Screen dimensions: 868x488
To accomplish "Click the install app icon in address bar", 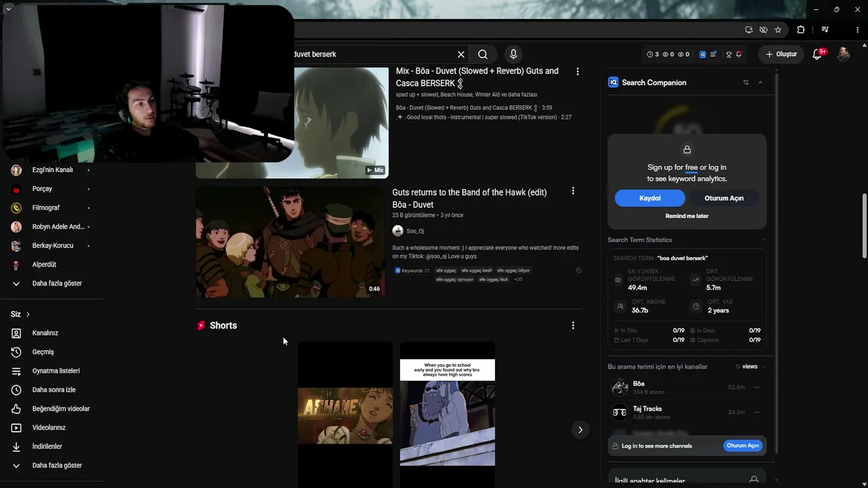I will pyautogui.click(x=749, y=30).
